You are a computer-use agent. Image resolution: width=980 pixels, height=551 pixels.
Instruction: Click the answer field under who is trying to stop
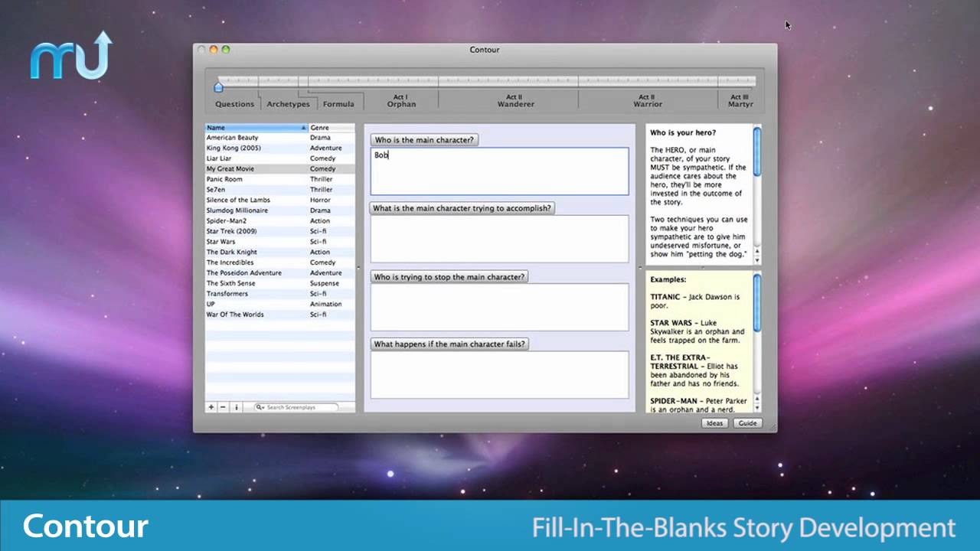[x=500, y=307]
